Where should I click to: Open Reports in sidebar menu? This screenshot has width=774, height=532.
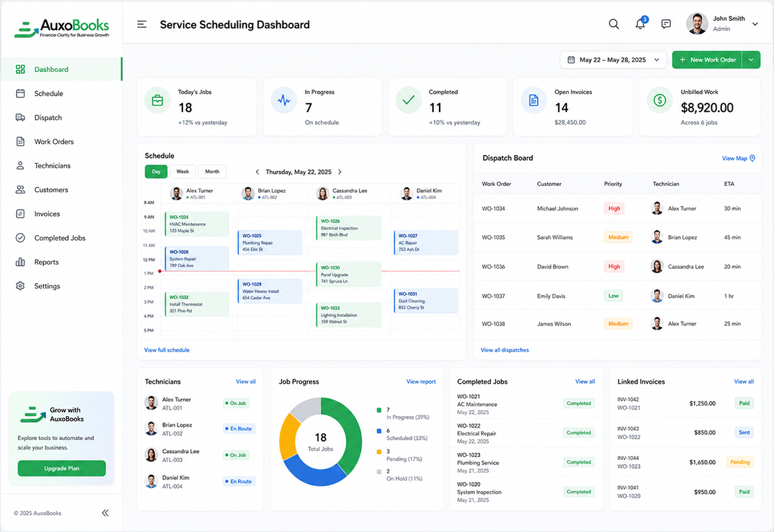tap(62, 262)
